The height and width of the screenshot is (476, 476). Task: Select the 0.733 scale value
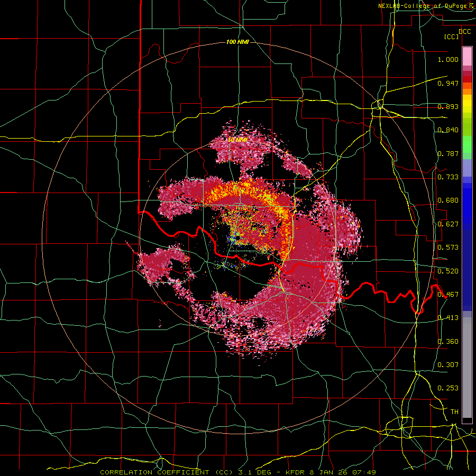[x=448, y=177]
